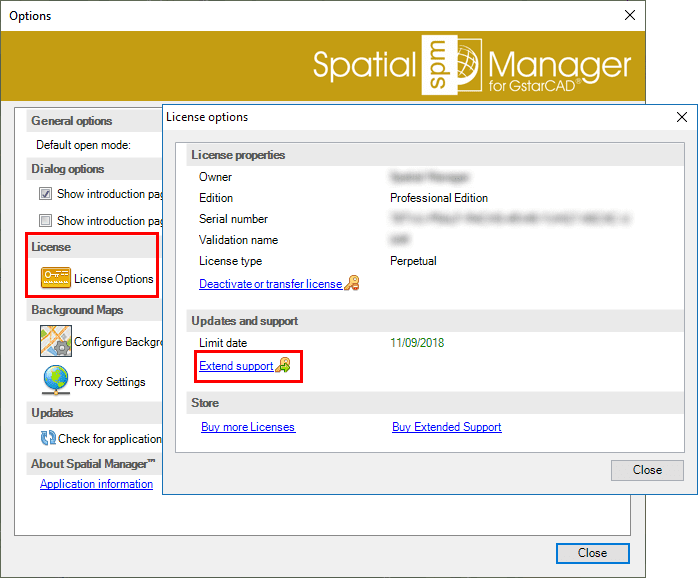
Task: Click the Spatial Manager logo banner
Action: (323, 66)
